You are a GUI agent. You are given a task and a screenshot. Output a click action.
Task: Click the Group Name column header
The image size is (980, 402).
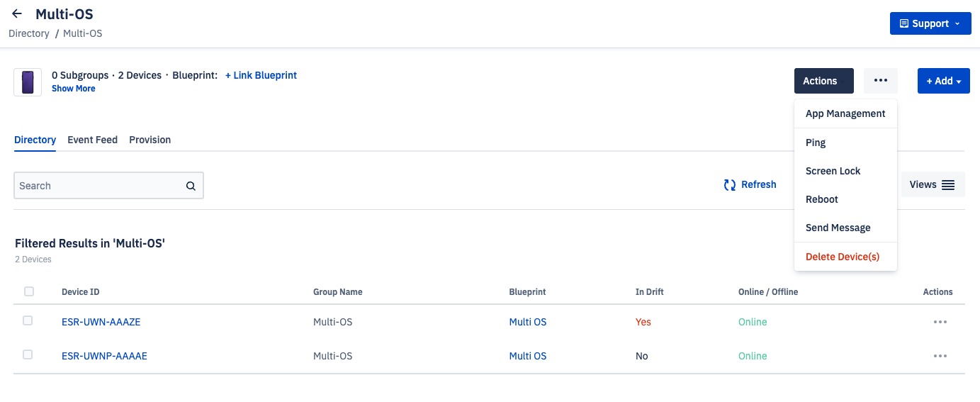click(x=338, y=292)
